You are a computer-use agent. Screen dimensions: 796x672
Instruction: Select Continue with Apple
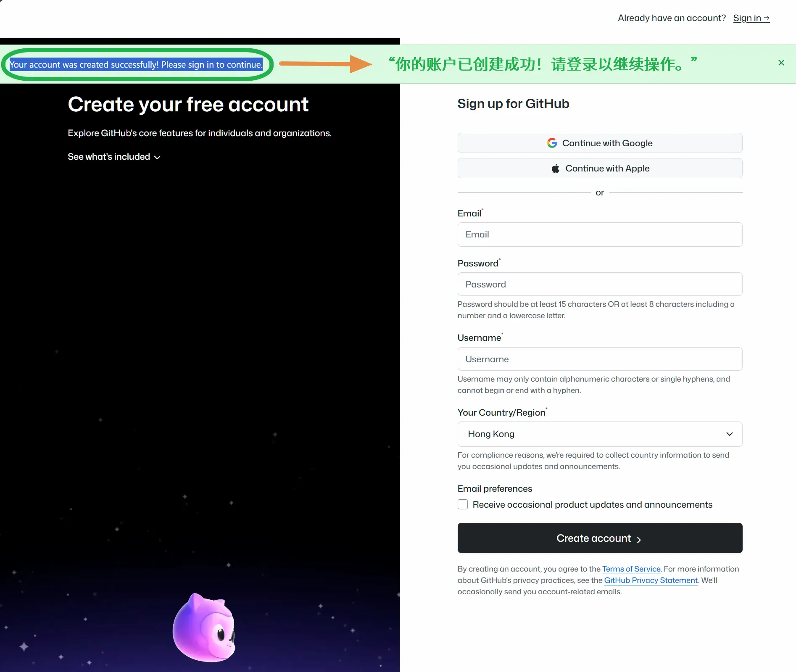(x=599, y=168)
